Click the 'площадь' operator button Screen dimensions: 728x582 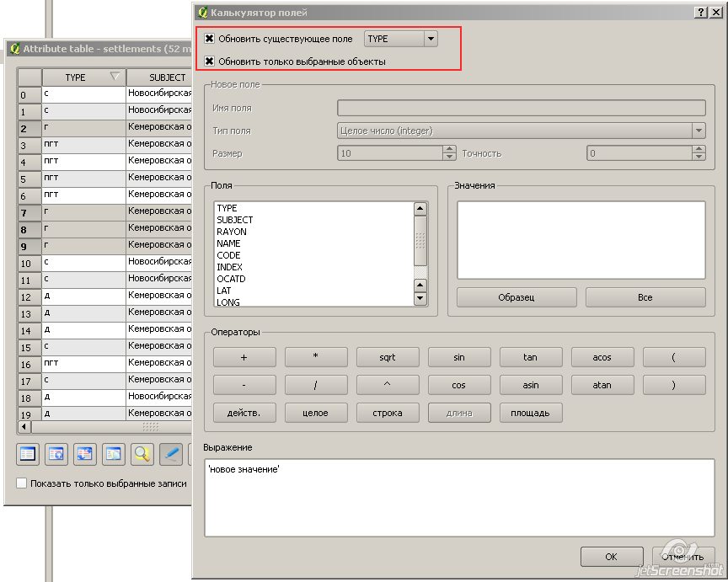coord(531,413)
